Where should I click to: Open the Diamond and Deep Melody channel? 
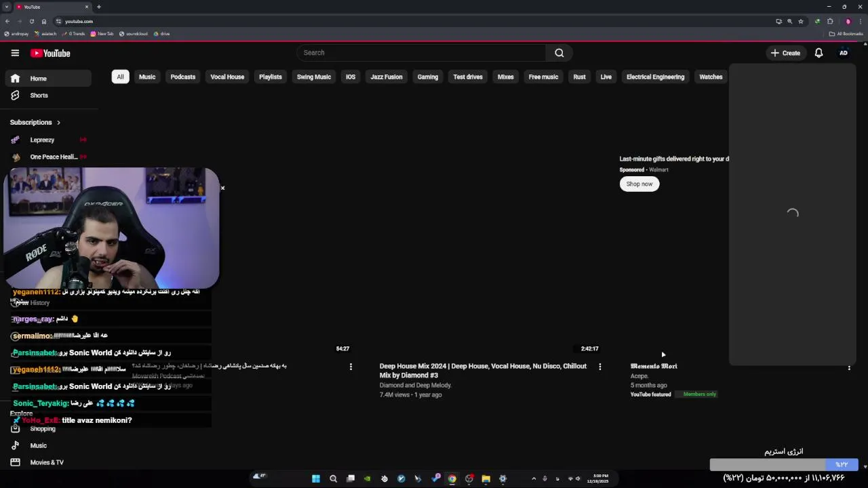pos(415,386)
